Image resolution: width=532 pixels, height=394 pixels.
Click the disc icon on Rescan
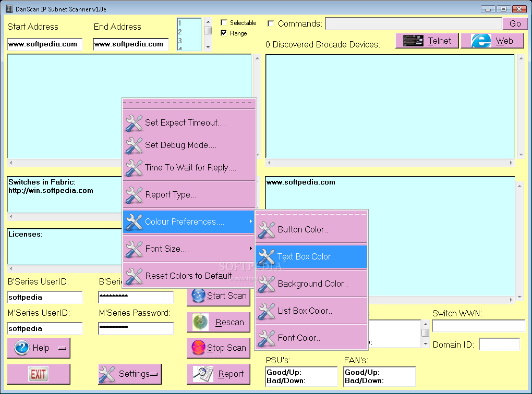coord(200,322)
